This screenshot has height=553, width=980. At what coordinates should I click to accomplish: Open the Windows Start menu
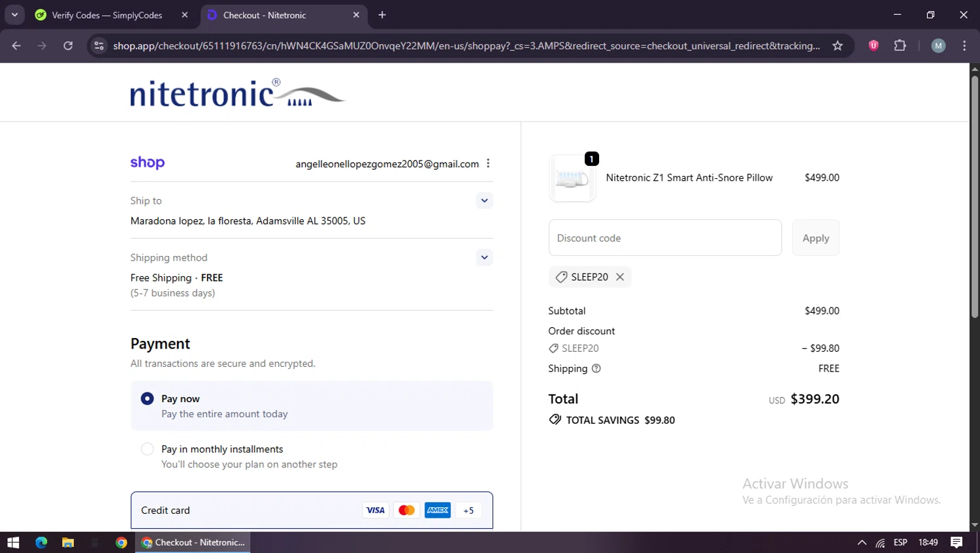tap(13, 542)
